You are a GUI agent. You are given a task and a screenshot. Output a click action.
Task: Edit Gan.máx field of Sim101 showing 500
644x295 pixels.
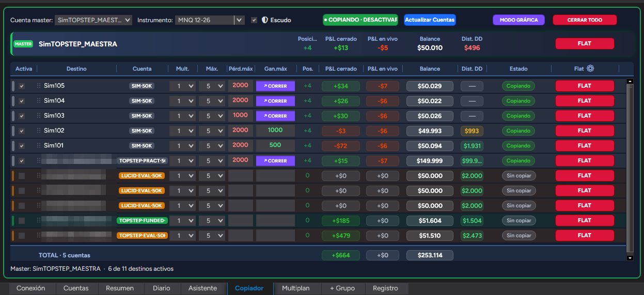(x=275, y=146)
